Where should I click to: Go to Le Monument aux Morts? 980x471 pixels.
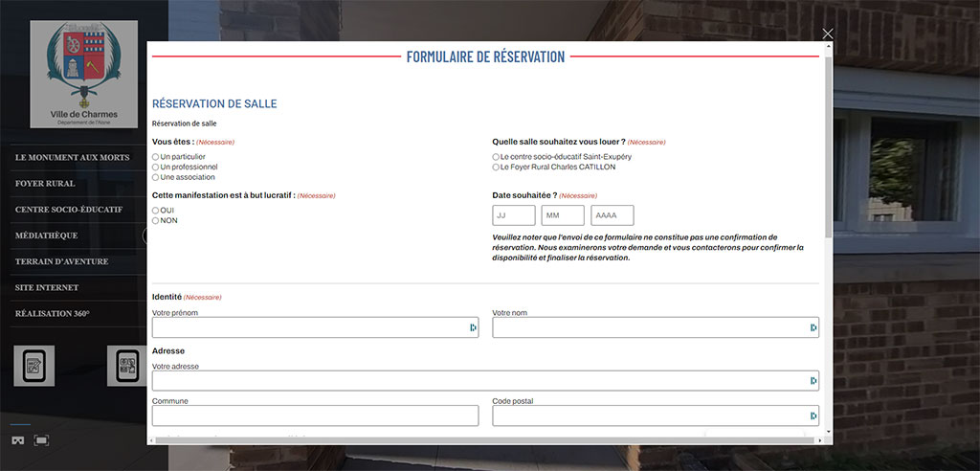[72, 157]
